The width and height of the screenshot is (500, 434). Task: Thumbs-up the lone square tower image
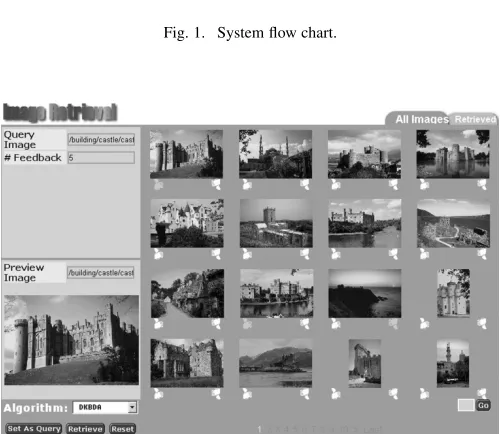pyautogui.click(x=247, y=254)
